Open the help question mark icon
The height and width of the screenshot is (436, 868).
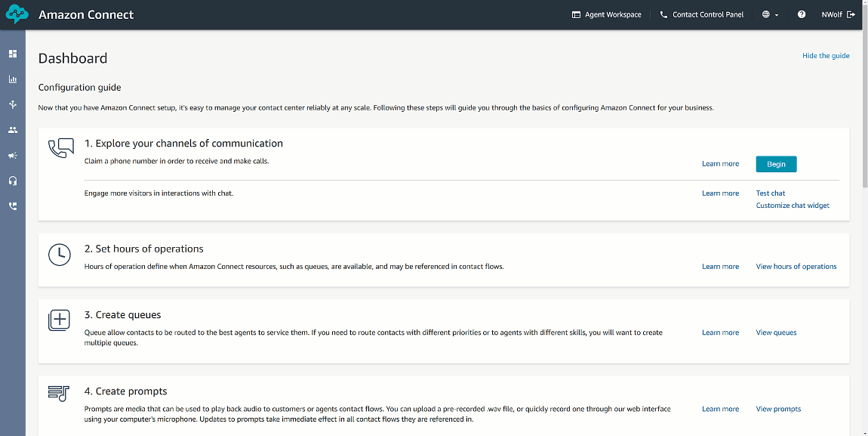802,14
